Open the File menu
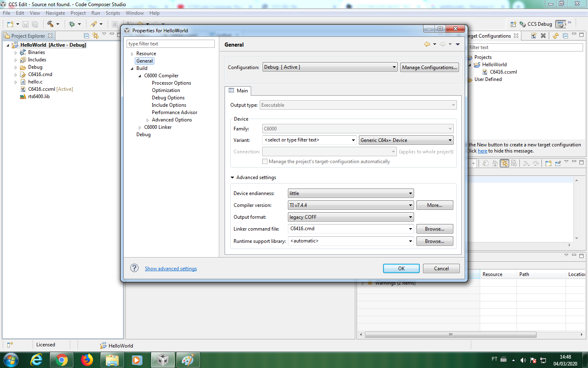 pyautogui.click(x=7, y=13)
